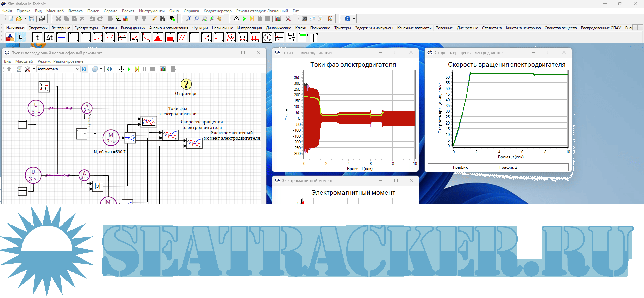
Task: Click the Режим: Редактирование mode label
Action: click(60, 61)
